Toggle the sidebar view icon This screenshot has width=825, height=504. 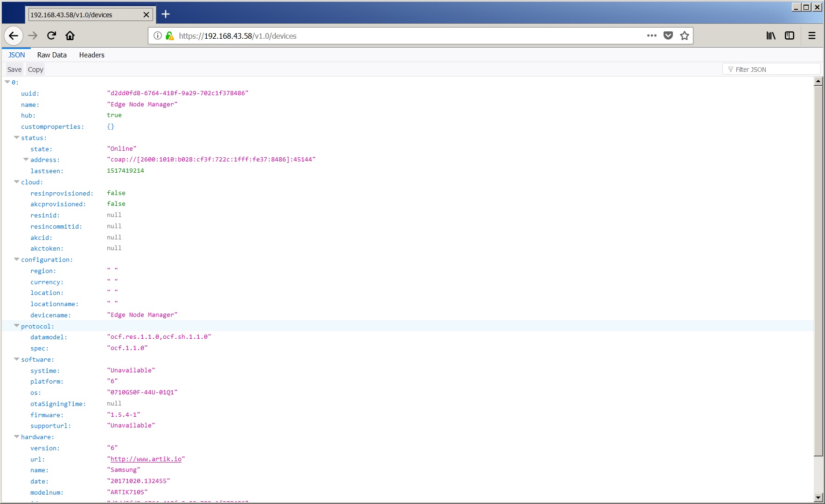pyautogui.click(x=790, y=35)
